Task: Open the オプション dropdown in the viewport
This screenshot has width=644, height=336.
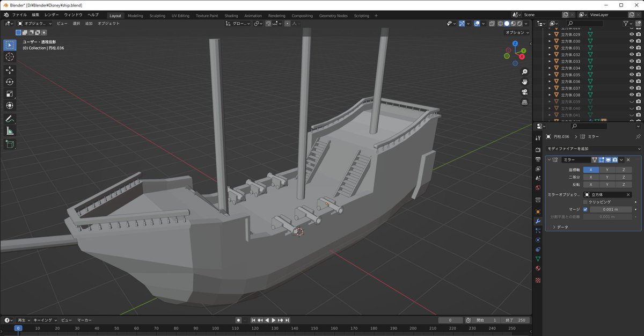Action: [516, 33]
